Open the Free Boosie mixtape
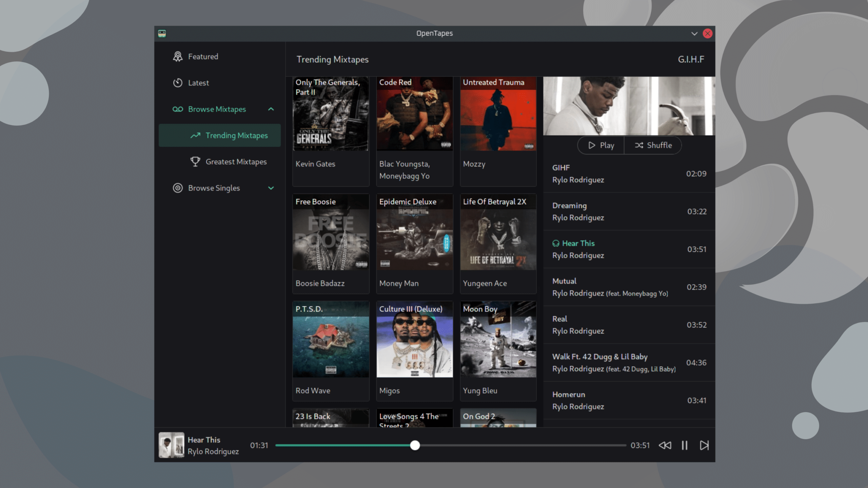The height and width of the screenshot is (488, 868). (331, 244)
